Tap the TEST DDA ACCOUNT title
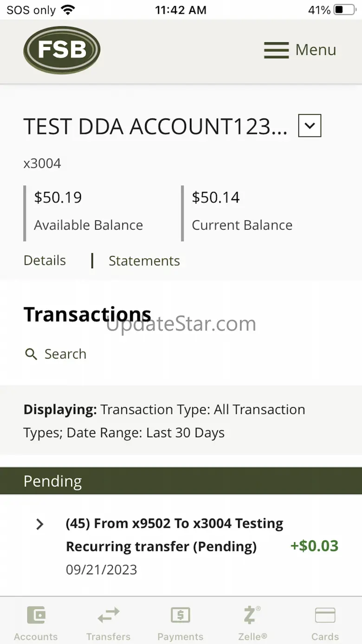This screenshot has width=362, height=644. coord(155,126)
